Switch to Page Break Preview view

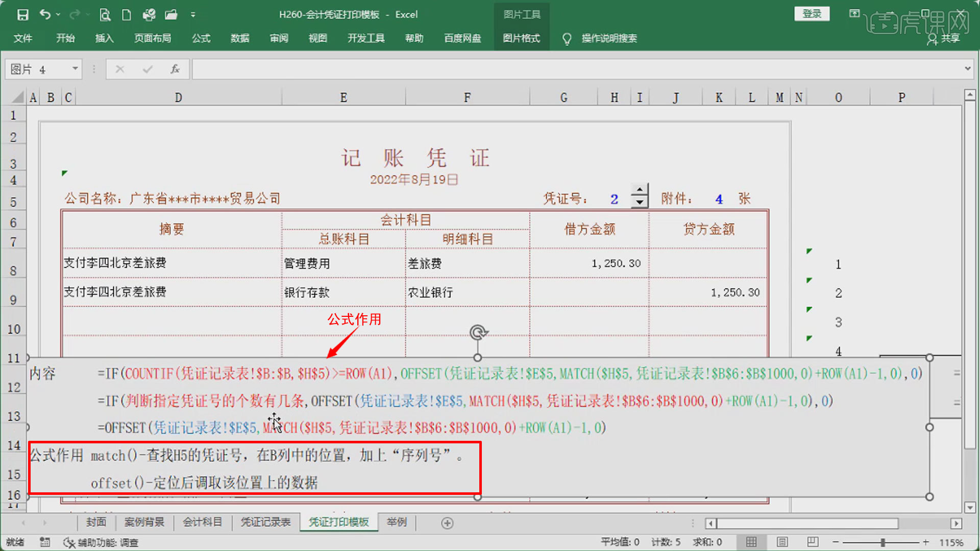[x=813, y=542]
